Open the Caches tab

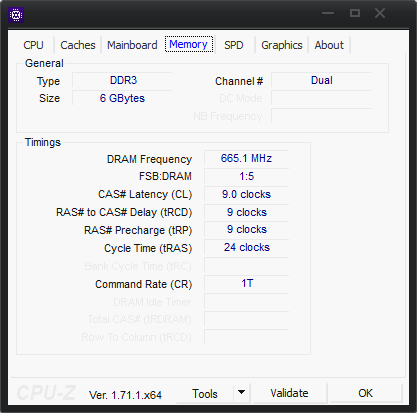pyautogui.click(x=78, y=45)
